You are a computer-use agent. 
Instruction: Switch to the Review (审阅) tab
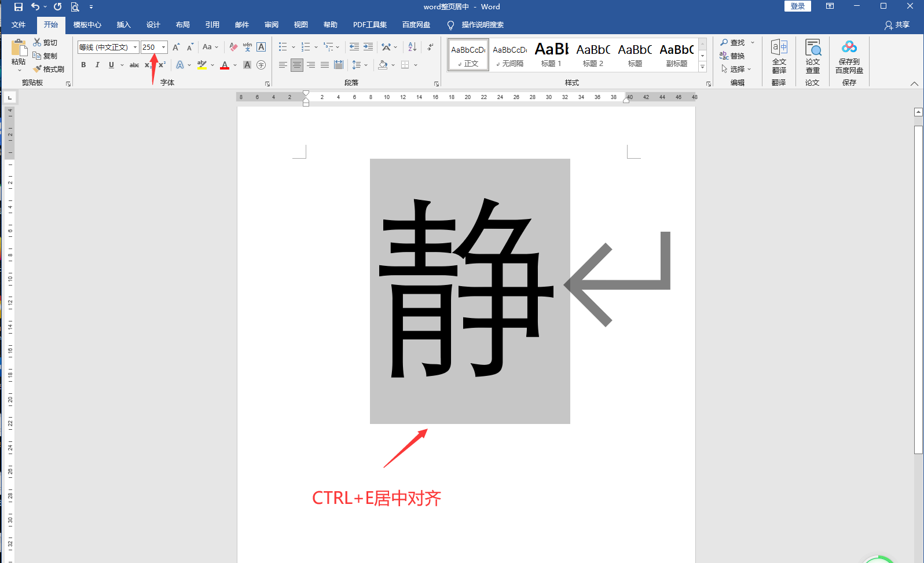(272, 25)
